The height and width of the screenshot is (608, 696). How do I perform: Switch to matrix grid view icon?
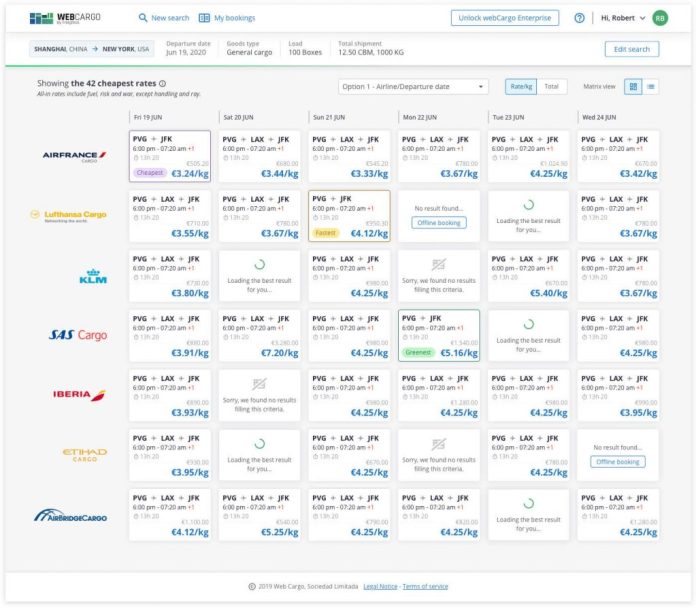tap(633, 87)
